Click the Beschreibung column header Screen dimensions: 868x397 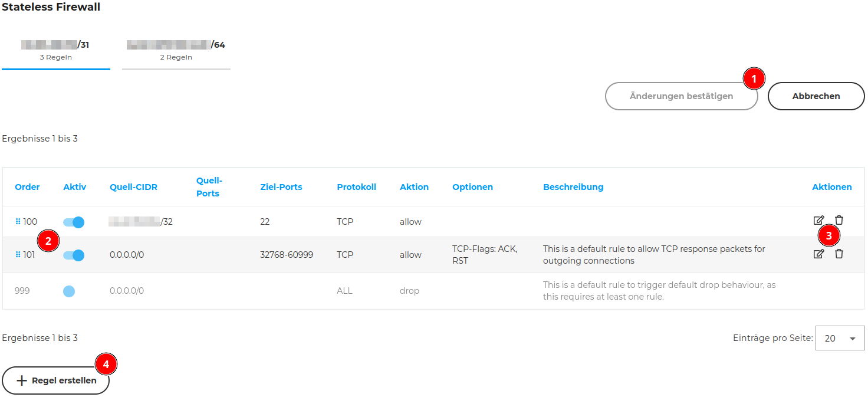[573, 187]
